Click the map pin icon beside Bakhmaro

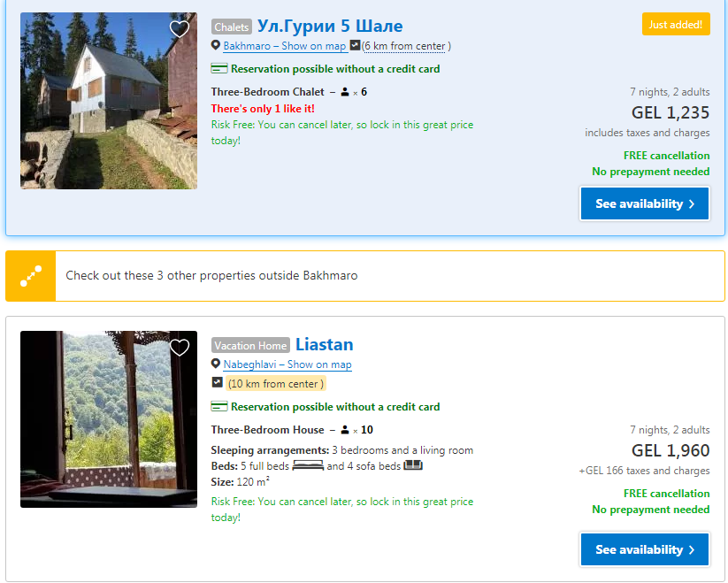point(216,45)
